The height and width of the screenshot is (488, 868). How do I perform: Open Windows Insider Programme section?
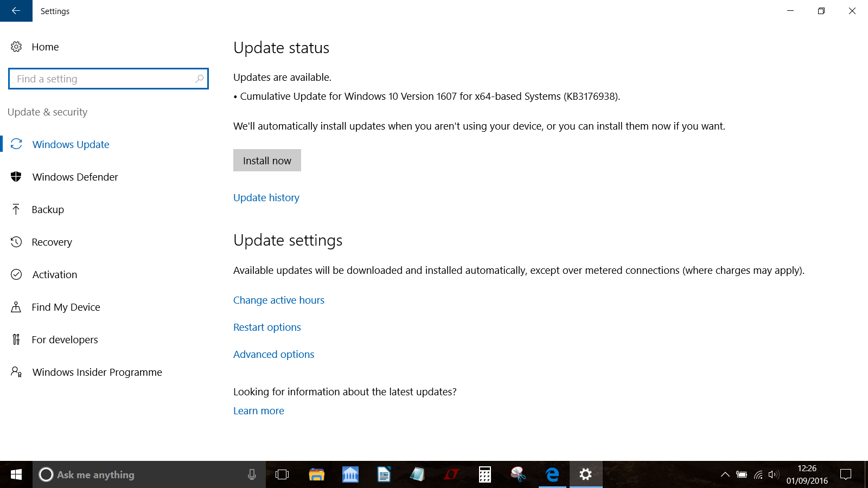[x=97, y=372]
